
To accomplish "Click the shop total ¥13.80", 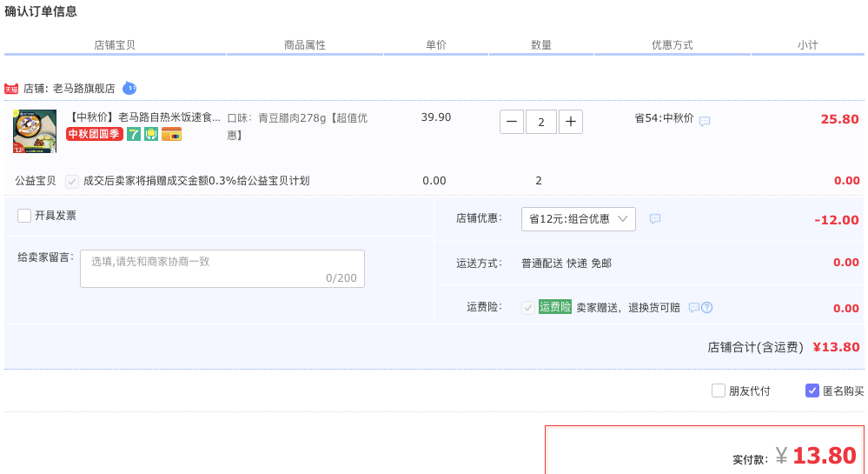I will [x=836, y=347].
